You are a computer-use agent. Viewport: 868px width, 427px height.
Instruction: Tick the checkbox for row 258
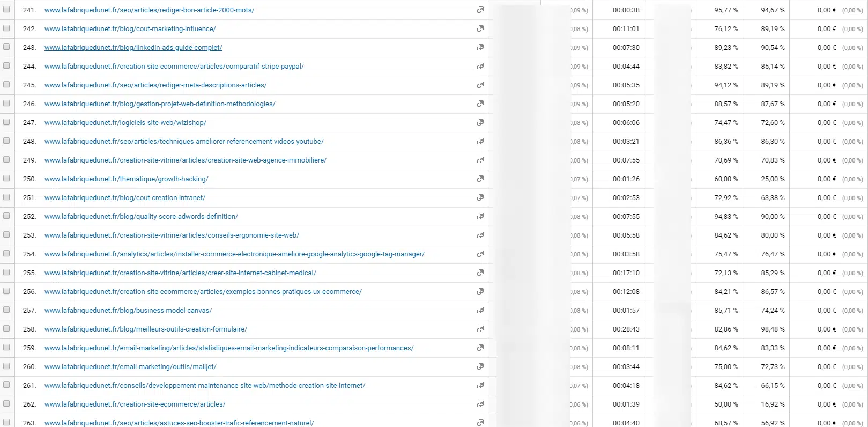tap(6, 328)
